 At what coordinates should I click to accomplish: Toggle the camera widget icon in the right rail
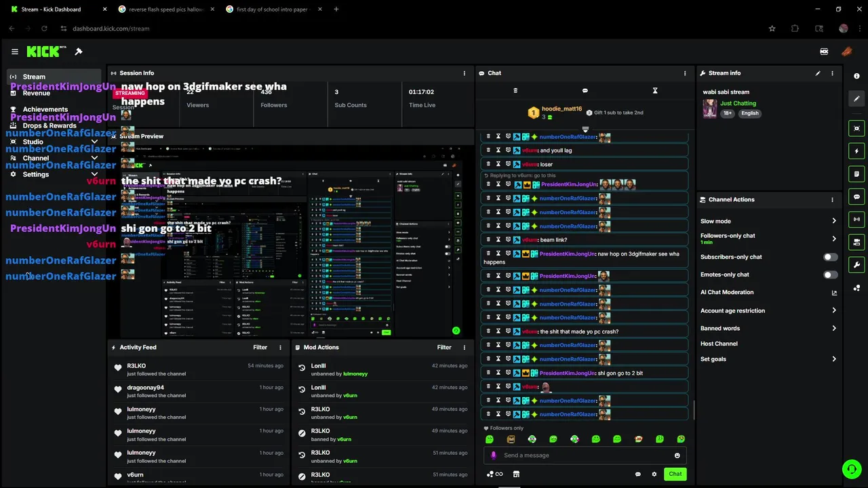coord(856,242)
